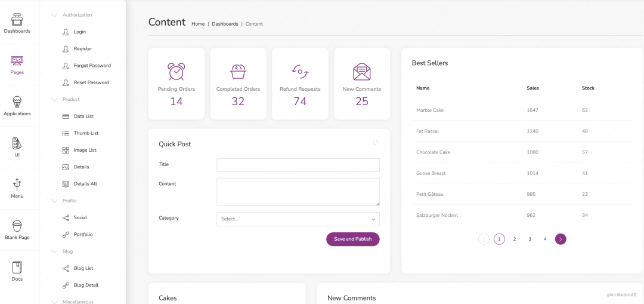Screen dimensions: 644x304
Task: Click the Name column header
Action: [x=423, y=88]
